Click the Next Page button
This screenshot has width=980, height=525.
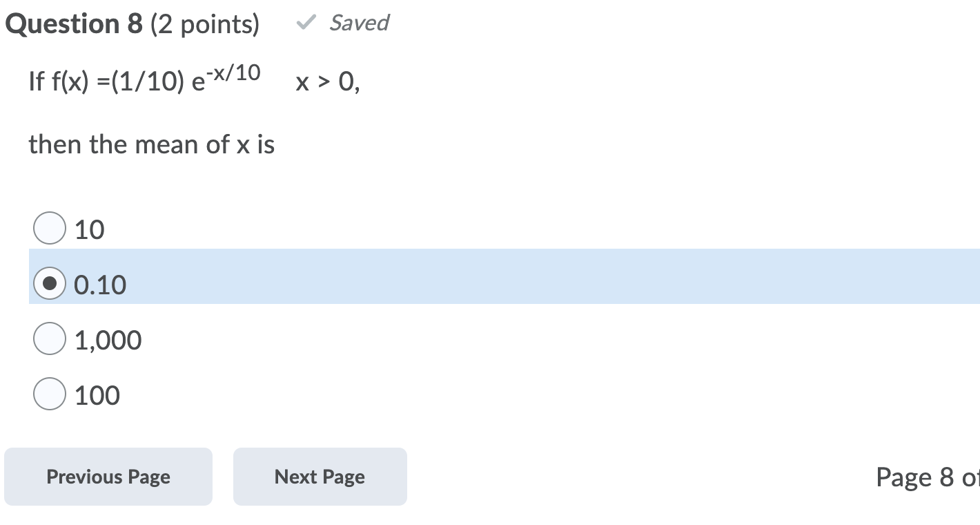click(x=320, y=477)
